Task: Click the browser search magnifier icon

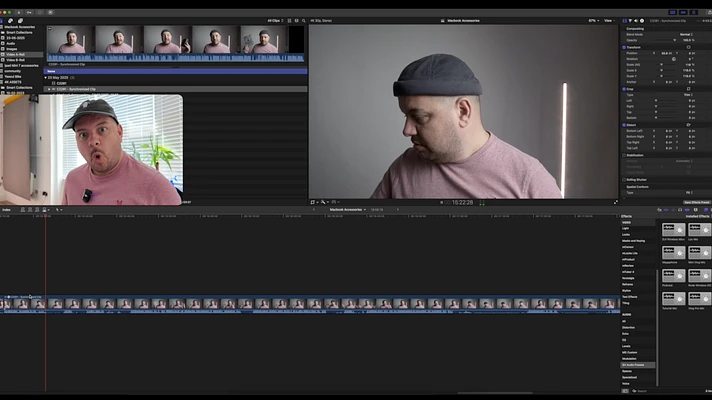Action: (304, 21)
